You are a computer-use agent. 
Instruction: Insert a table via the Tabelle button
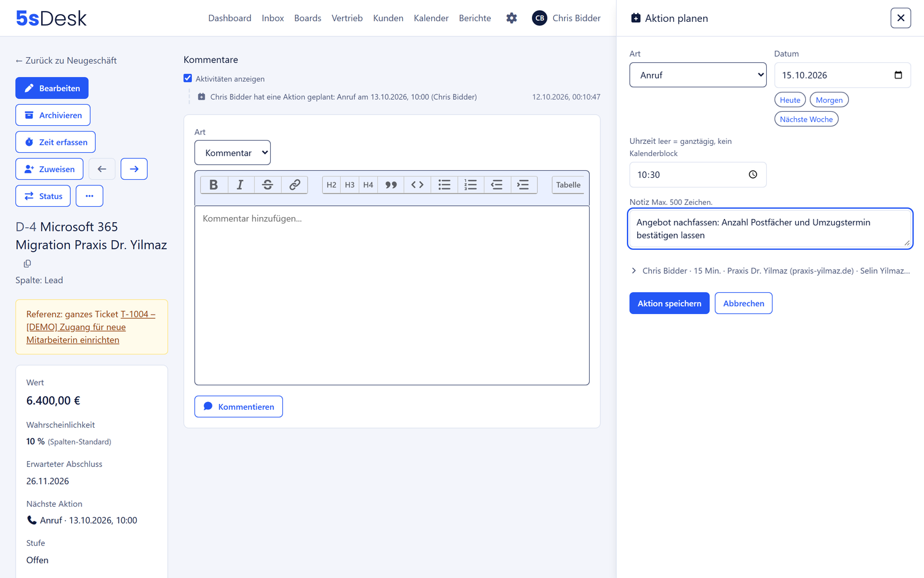point(568,185)
